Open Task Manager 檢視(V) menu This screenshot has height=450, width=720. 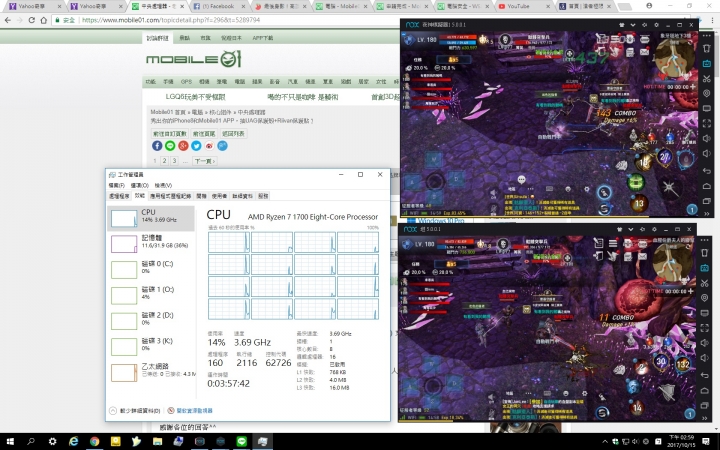tap(163, 185)
